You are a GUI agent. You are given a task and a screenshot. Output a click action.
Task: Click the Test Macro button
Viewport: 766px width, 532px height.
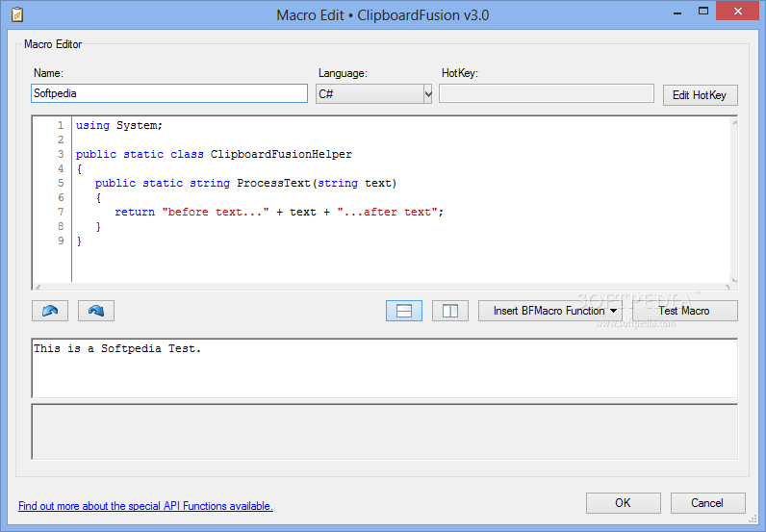pos(684,311)
